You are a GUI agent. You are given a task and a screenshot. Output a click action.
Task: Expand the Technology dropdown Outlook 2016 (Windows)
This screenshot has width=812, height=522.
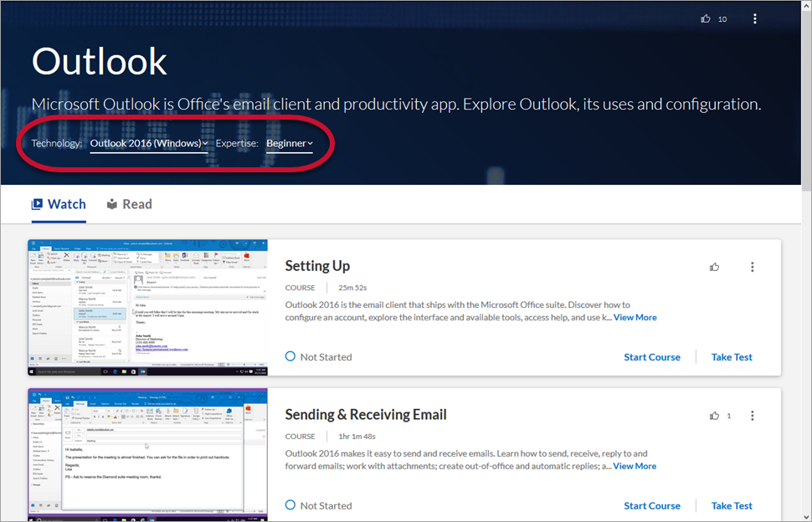click(149, 143)
